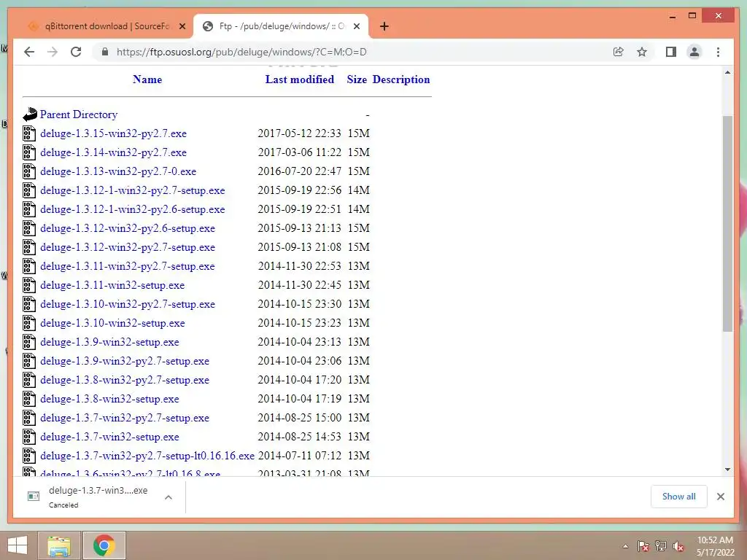
Task: Click binary file icon for deluge-1.3.15-win32-py2.7.exe
Action: pyautogui.click(x=29, y=133)
